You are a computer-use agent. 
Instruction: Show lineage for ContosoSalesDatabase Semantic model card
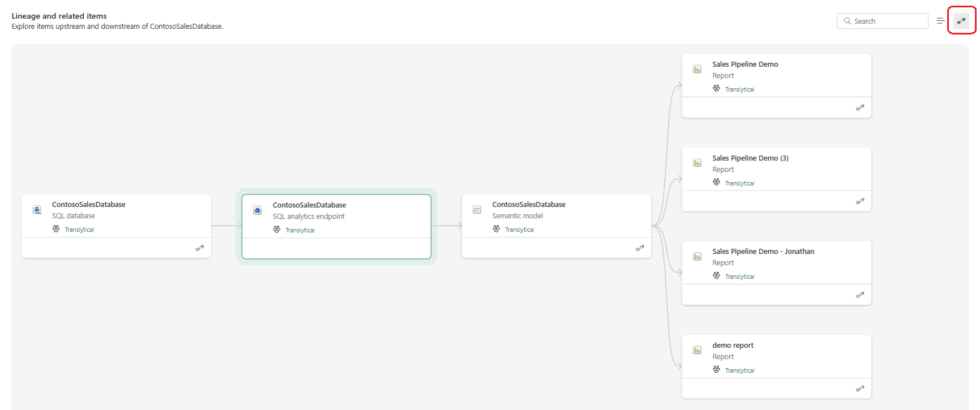click(x=640, y=248)
